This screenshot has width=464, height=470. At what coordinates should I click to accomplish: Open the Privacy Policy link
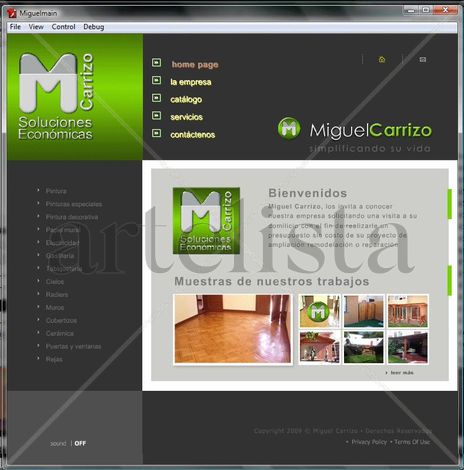tap(369, 442)
